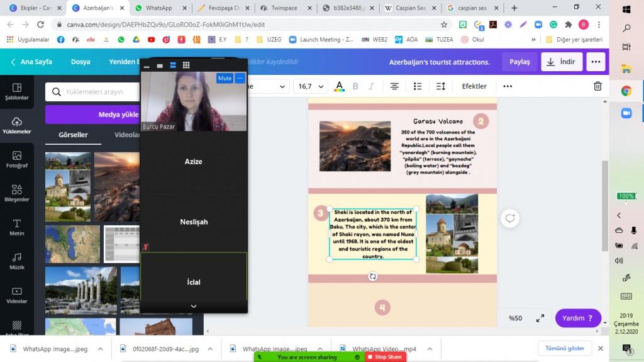Image resolution: width=644 pixels, height=362 pixels.
Task: Click the Stop Share button
Action: pos(385,357)
